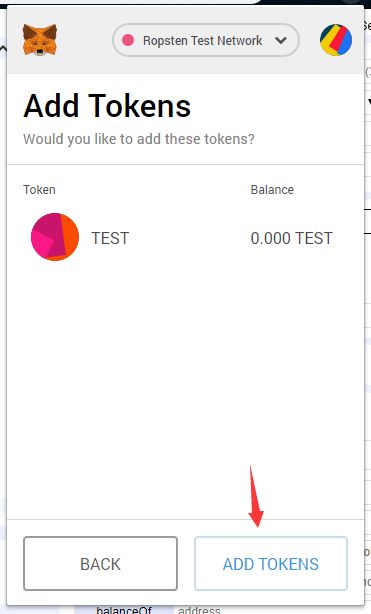The height and width of the screenshot is (614, 371).
Task: Click the Token column header
Action: click(39, 190)
